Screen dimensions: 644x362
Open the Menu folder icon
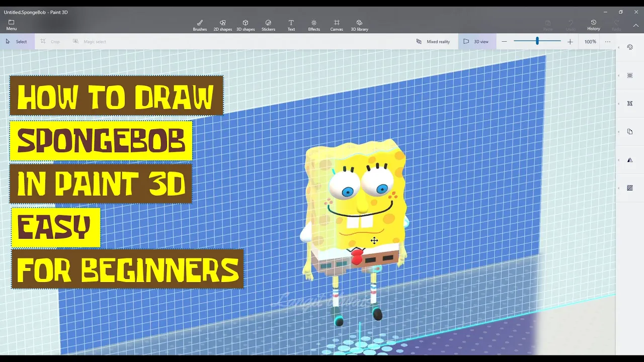(11, 25)
